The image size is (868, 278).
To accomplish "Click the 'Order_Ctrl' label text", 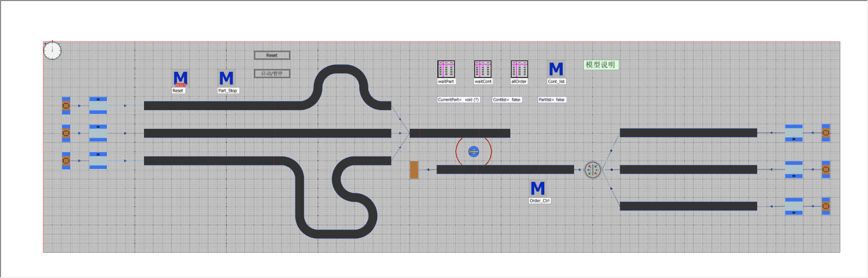I will click(539, 201).
